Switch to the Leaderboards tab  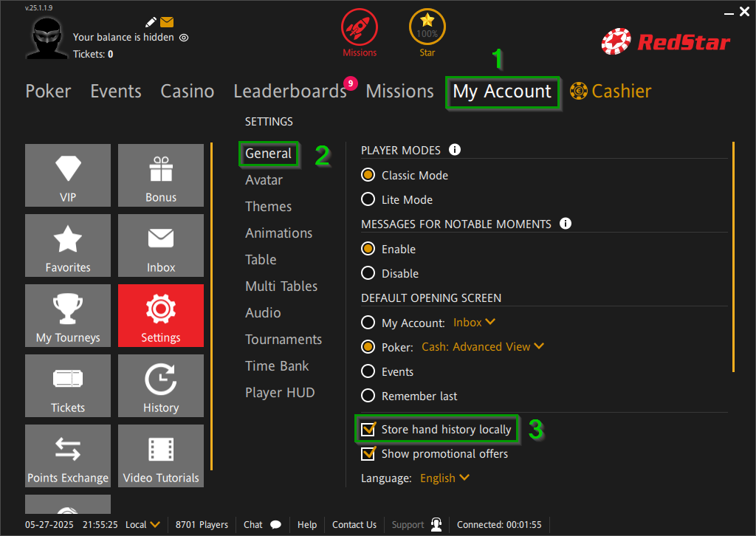pos(289,92)
